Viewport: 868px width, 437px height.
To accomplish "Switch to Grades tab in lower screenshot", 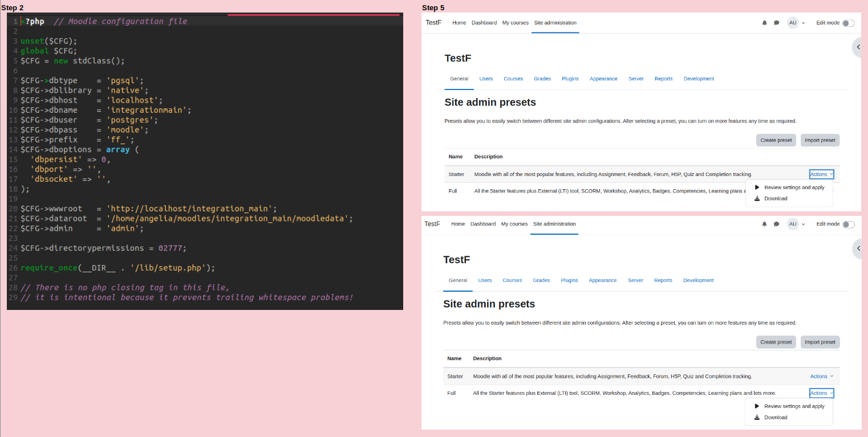I will pos(541,280).
